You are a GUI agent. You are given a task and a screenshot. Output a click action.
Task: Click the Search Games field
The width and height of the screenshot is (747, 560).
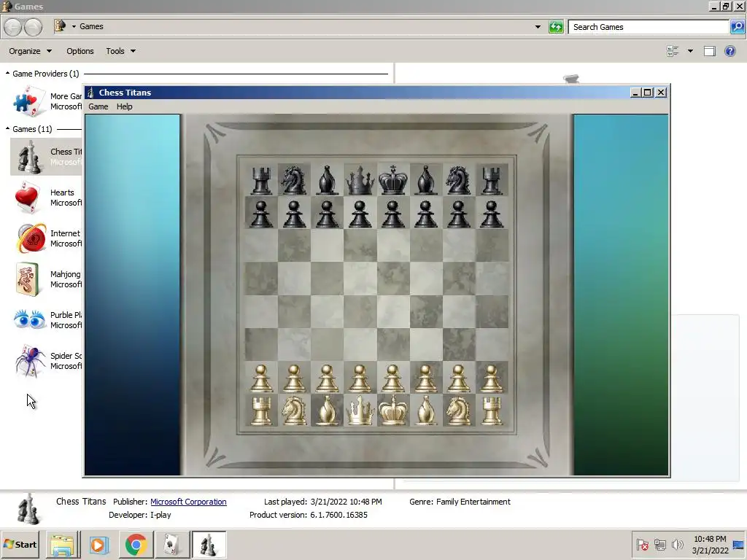pos(649,27)
